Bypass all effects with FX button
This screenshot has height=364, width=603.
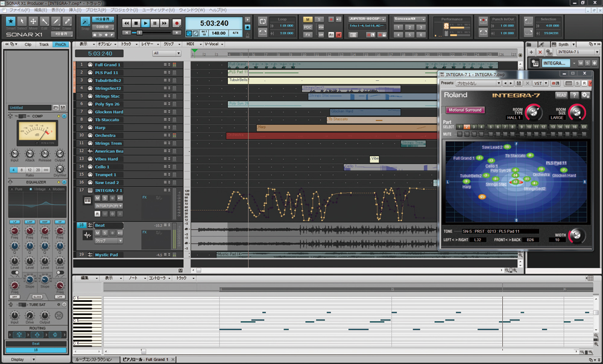coord(308,34)
